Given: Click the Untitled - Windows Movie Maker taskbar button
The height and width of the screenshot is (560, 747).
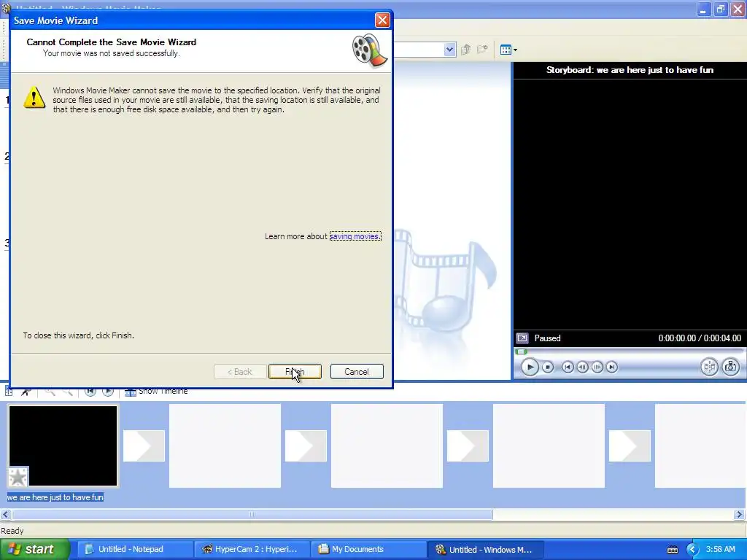Looking at the screenshot, I should coord(485,549).
